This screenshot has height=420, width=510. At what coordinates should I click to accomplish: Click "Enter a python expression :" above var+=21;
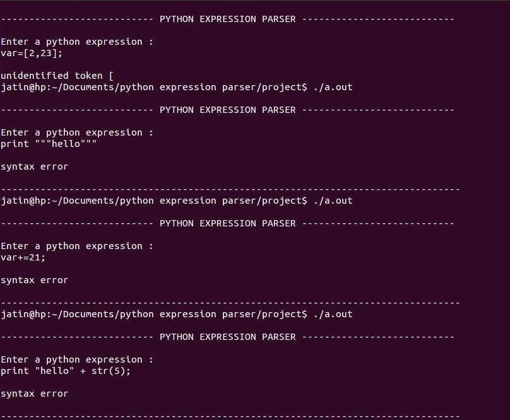coord(76,246)
